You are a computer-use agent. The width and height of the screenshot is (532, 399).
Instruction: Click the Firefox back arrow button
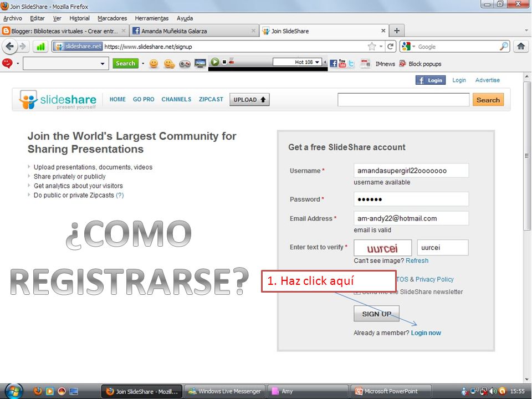[10, 46]
